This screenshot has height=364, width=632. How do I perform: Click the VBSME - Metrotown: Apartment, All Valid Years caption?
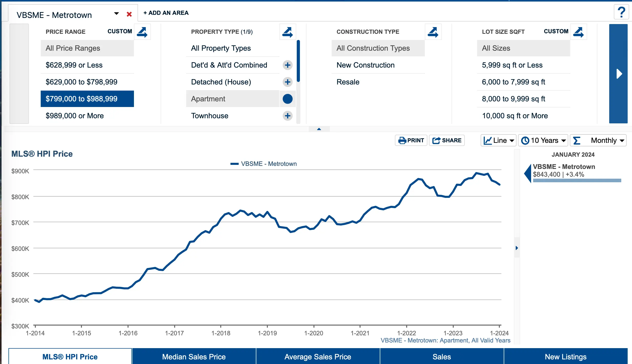[446, 340]
